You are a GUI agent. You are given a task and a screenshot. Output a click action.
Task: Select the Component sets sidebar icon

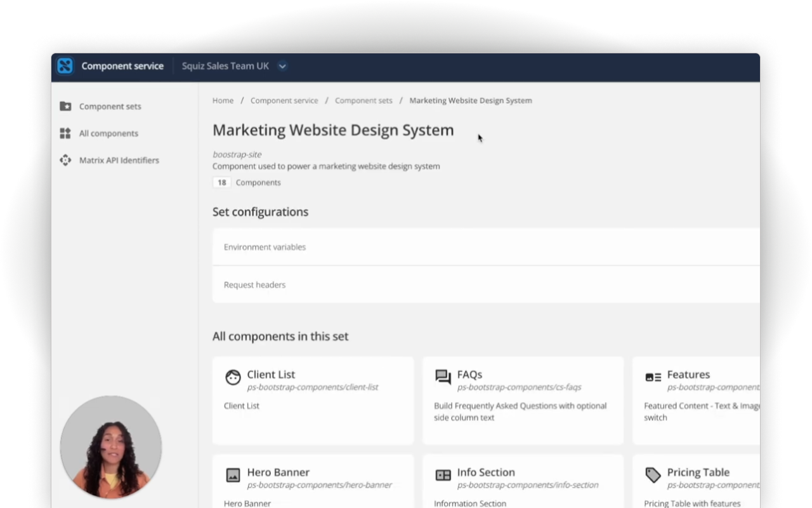click(65, 106)
